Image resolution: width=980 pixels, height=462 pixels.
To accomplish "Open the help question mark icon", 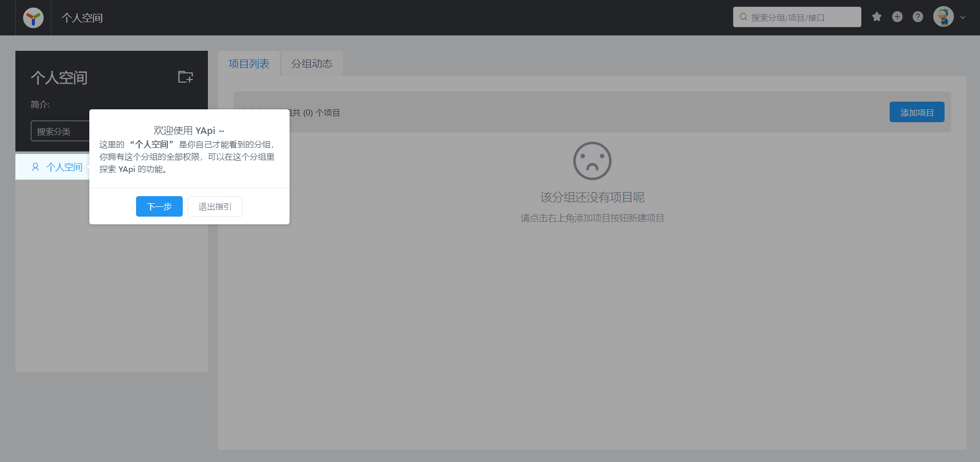I will (x=918, y=17).
